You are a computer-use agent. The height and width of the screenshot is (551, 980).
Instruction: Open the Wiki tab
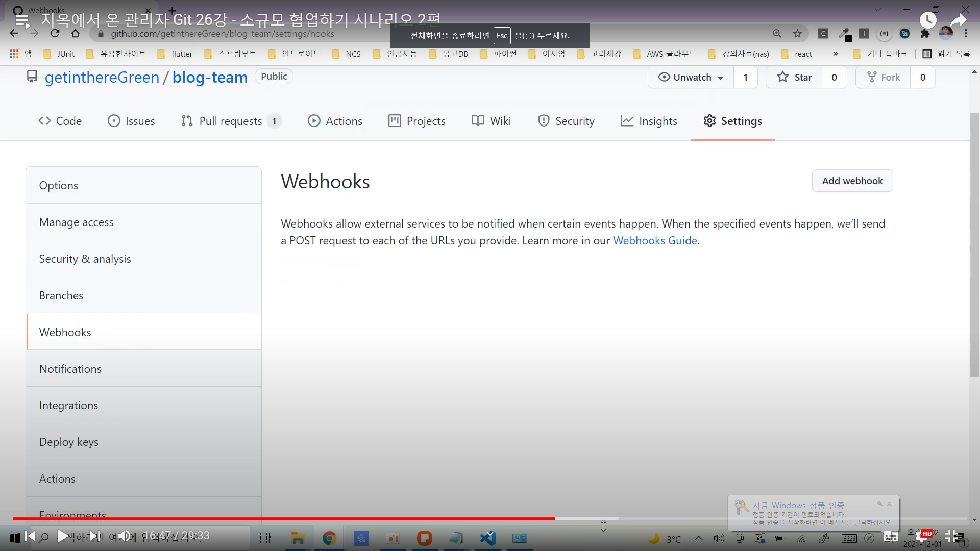tap(491, 121)
